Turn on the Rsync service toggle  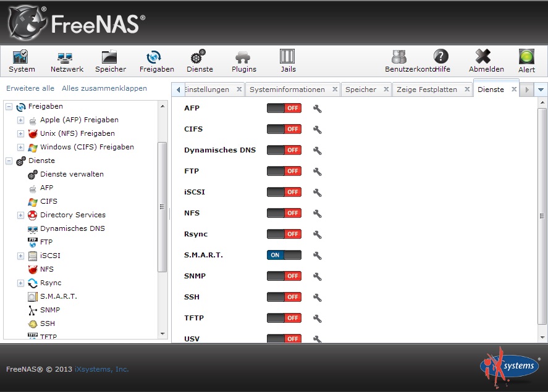(284, 234)
